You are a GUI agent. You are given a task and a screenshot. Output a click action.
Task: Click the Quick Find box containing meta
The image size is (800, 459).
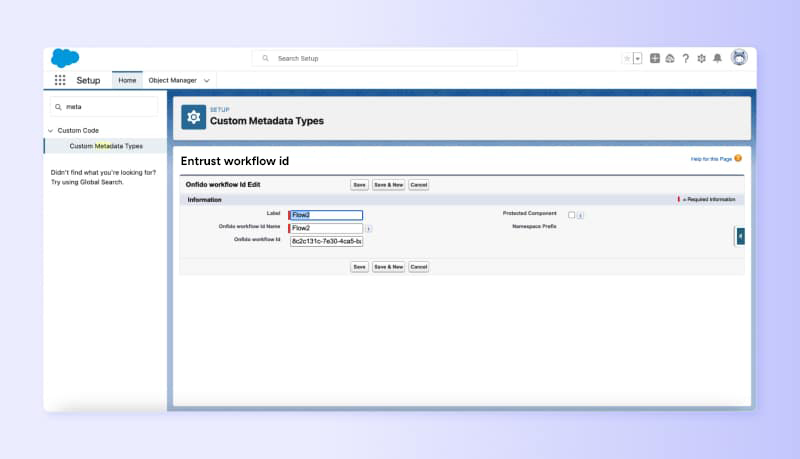[x=104, y=107]
